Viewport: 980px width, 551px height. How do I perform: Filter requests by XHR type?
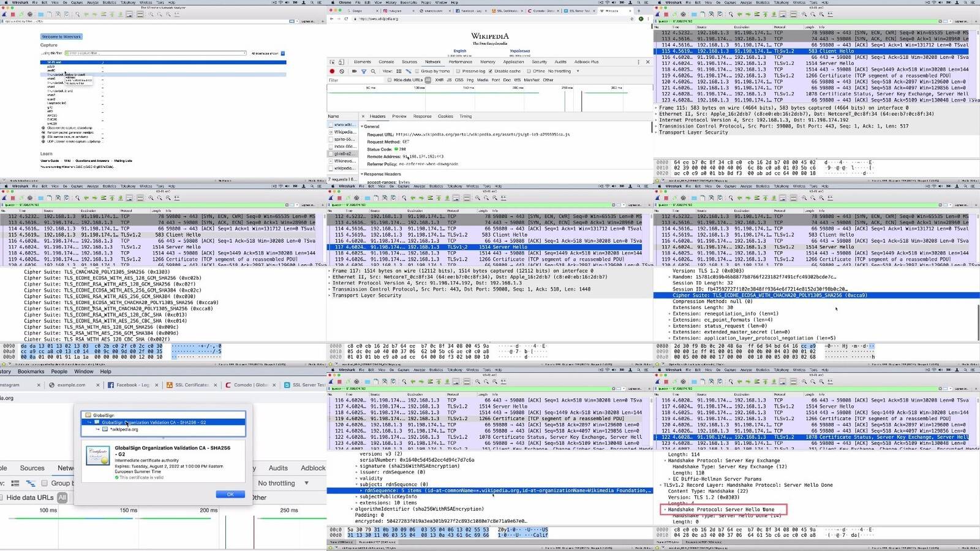(x=439, y=80)
